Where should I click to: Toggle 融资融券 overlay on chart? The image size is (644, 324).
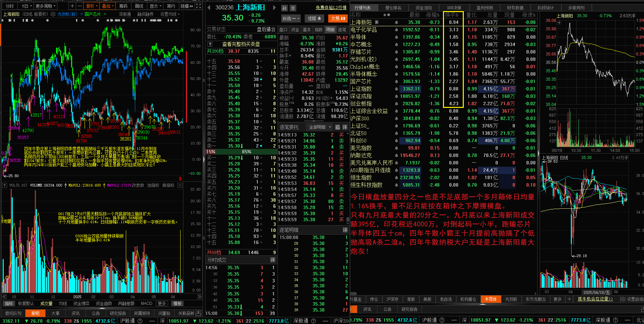[145, 14]
